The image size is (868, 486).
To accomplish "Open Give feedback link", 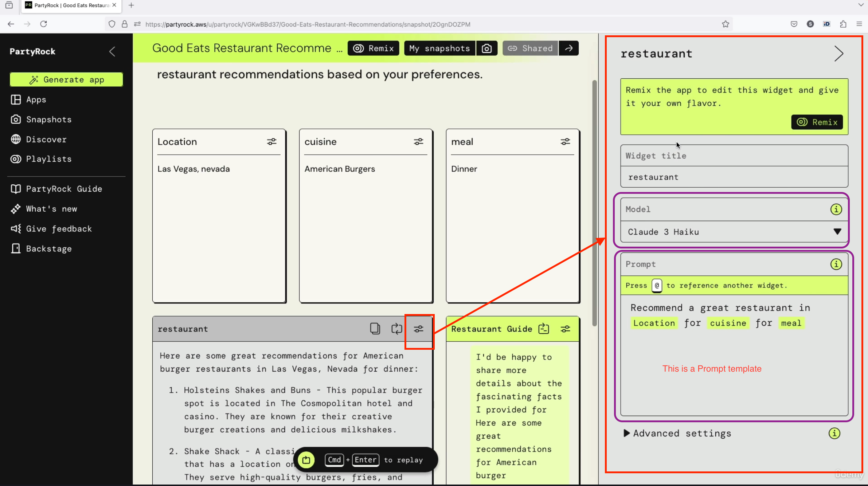I will point(51,228).
